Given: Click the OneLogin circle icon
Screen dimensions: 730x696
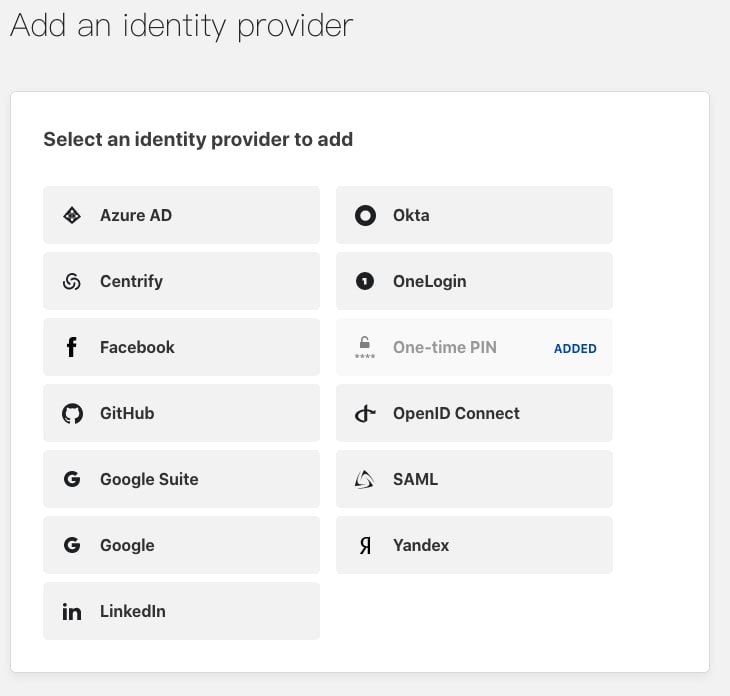Looking at the screenshot, I should tap(365, 281).
